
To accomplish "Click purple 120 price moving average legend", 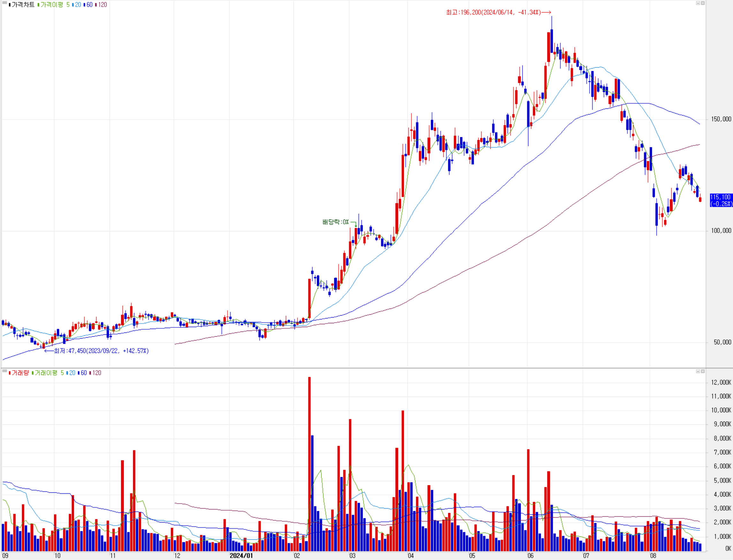I will [x=102, y=5].
